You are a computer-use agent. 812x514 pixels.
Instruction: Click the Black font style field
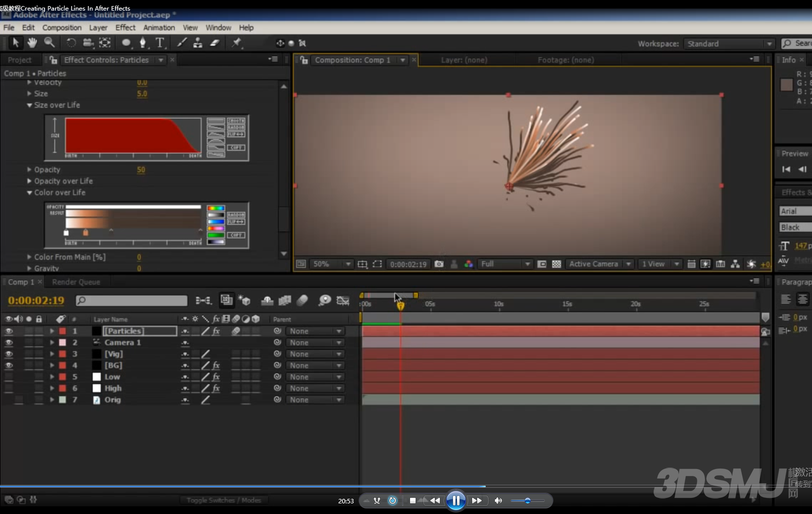(795, 227)
